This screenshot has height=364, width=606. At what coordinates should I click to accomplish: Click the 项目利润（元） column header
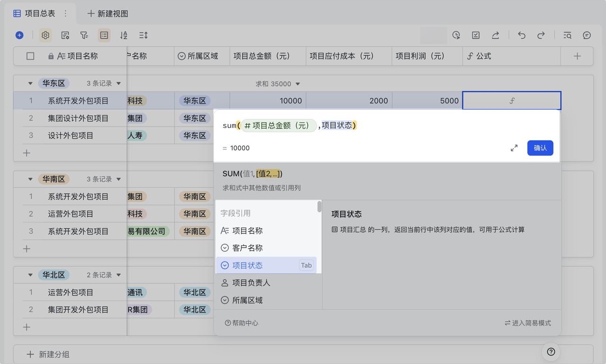427,56
